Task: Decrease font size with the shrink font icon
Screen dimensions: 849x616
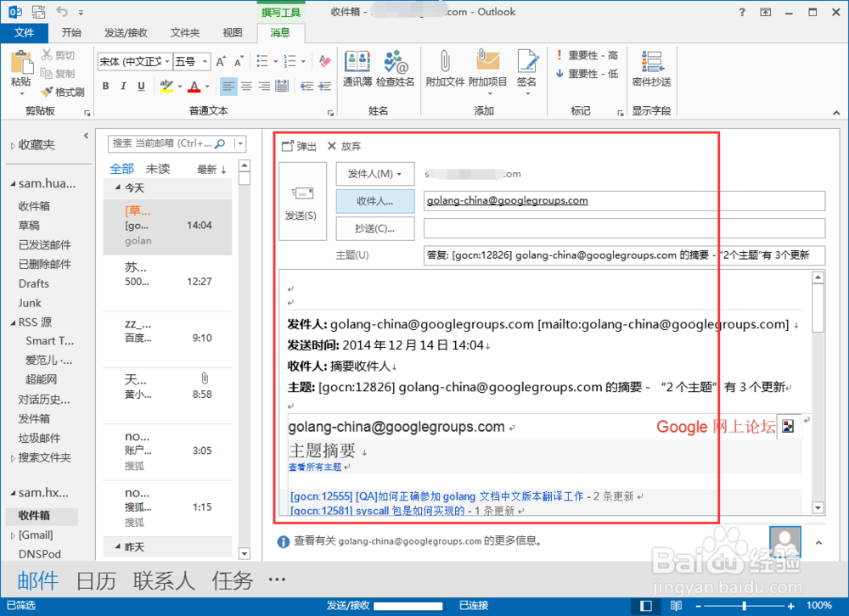Action: pyautogui.click(x=239, y=61)
